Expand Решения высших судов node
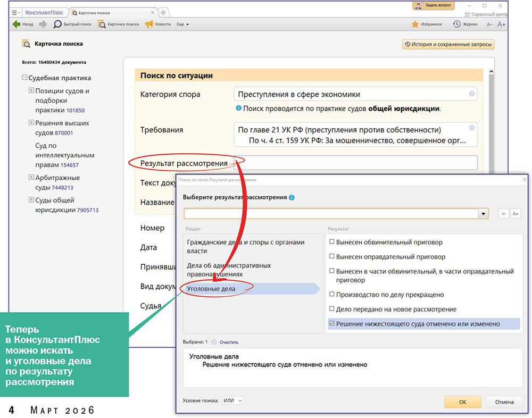Image resolution: width=532 pixels, height=418 pixels. pyautogui.click(x=31, y=122)
